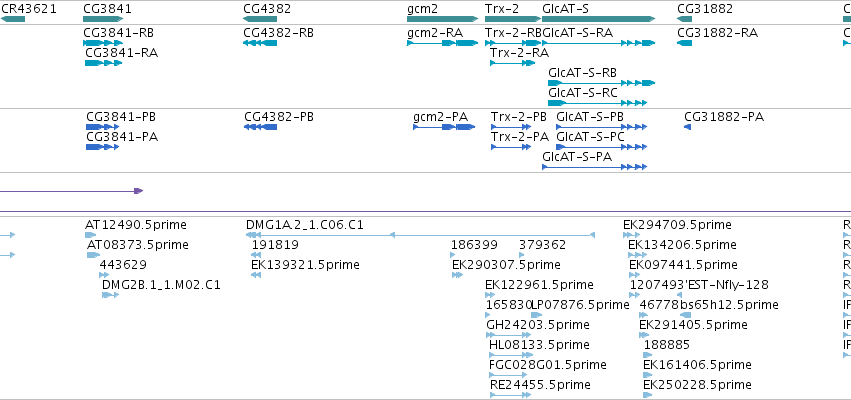Image resolution: width=851 pixels, height=400 pixels.
Task: Open EST DMG2B.1_1.M02.C1
Action: [161, 285]
